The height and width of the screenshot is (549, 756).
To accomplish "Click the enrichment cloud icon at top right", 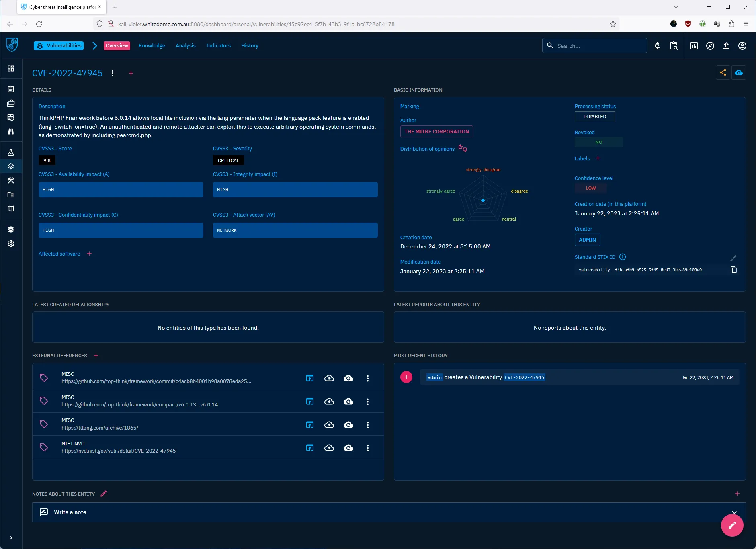I will coord(739,72).
